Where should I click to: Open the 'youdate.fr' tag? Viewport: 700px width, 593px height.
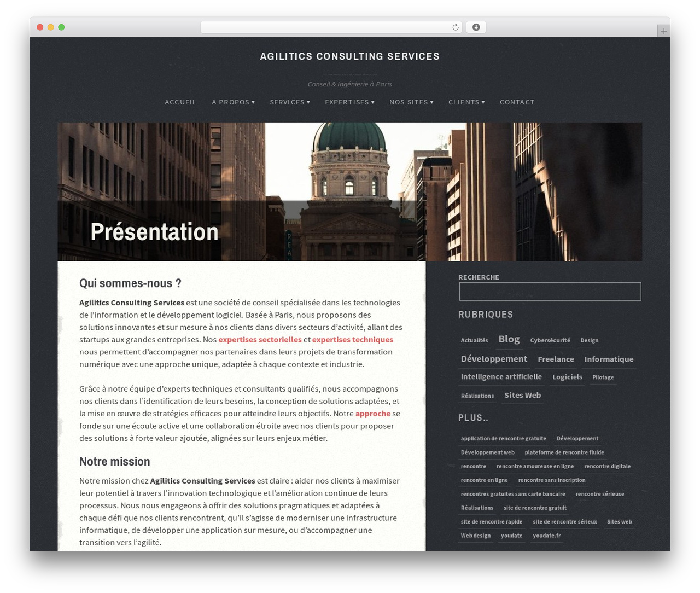tap(547, 536)
